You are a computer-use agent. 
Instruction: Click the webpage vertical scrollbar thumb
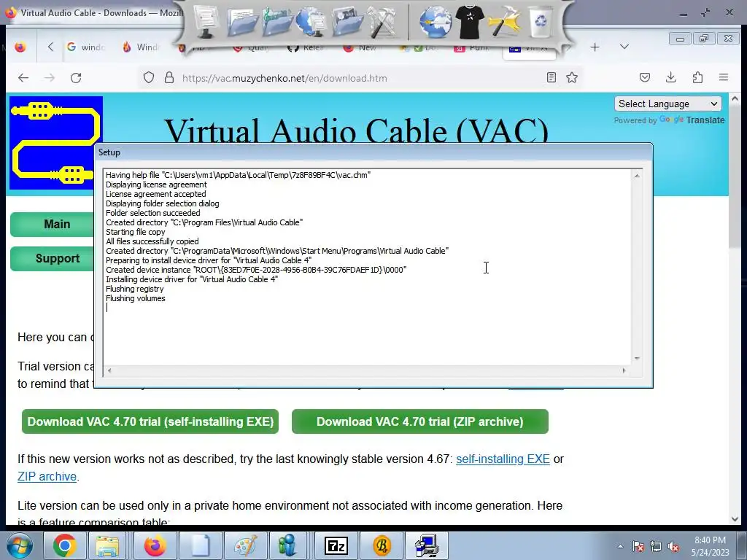734,177
